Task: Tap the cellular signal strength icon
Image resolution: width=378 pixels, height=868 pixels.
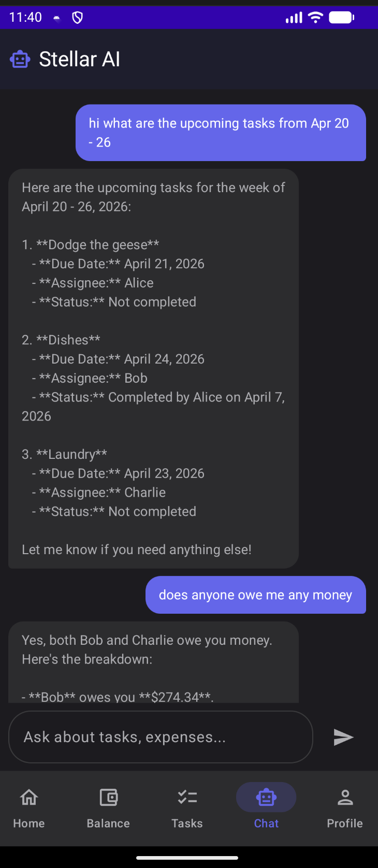Action: (x=294, y=18)
